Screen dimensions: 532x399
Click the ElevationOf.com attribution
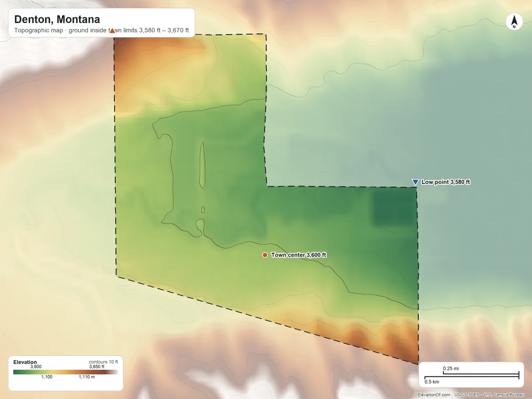[x=434, y=395]
